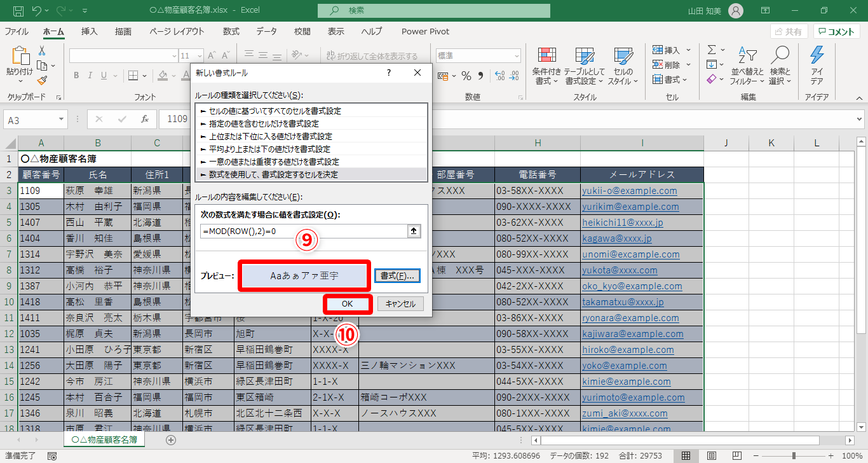The image size is (868, 463).
Task: Open Format as Table (テーブルとして書式設定)
Action: tap(585, 66)
